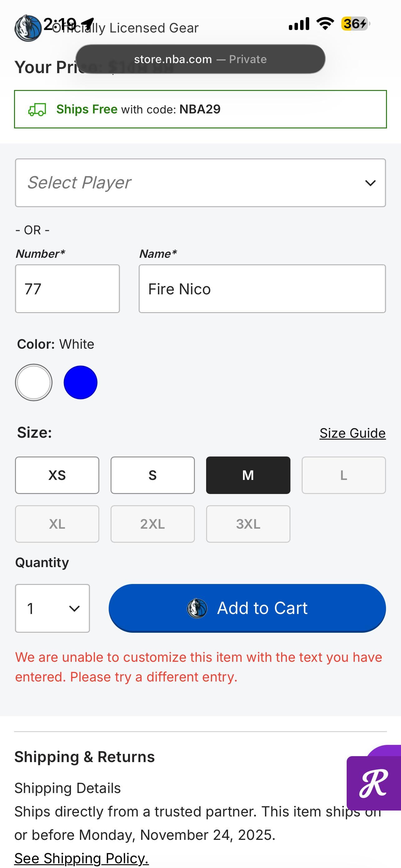Select the 2XL size option
The width and height of the screenshot is (401, 868).
(152, 524)
